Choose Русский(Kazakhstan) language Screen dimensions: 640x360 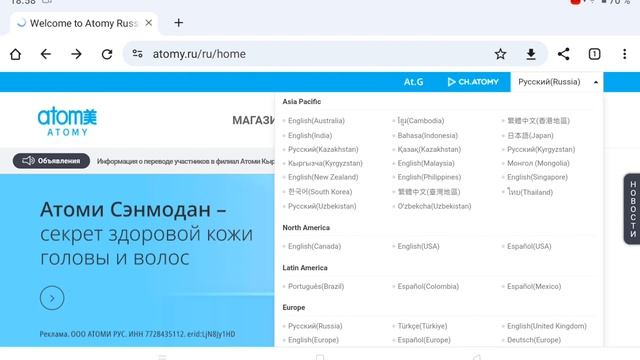pos(323,149)
